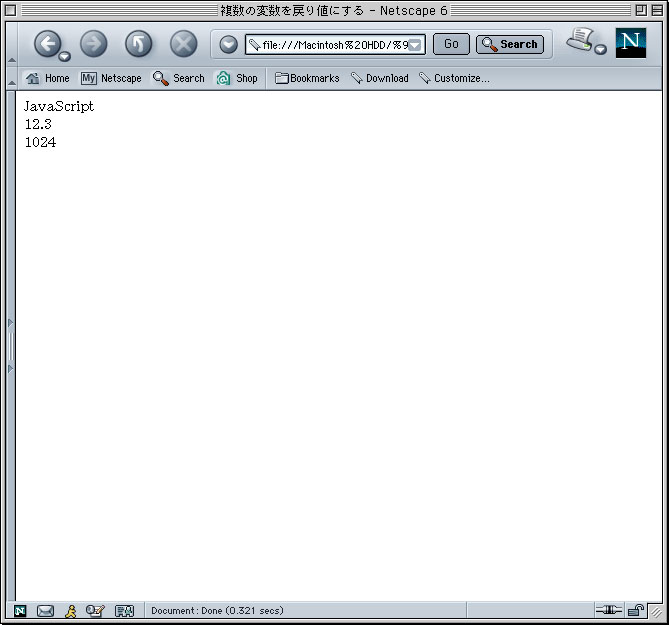Open the Bookmarks folder in personal toolbar

307,78
